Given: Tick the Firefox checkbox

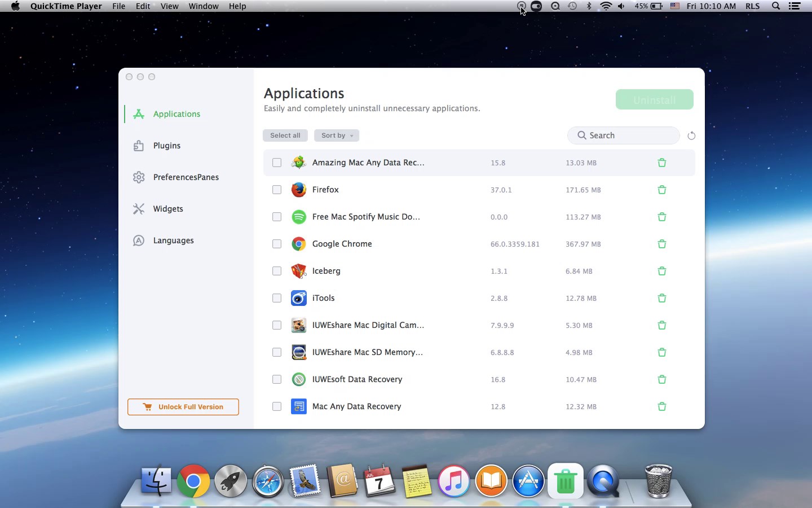Looking at the screenshot, I should coord(277,190).
